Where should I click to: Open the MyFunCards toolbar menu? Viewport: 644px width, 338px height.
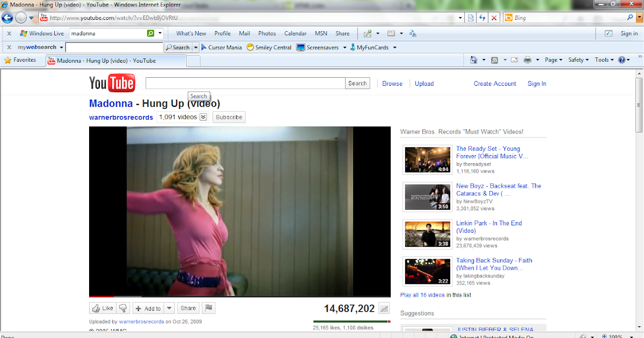(372, 47)
